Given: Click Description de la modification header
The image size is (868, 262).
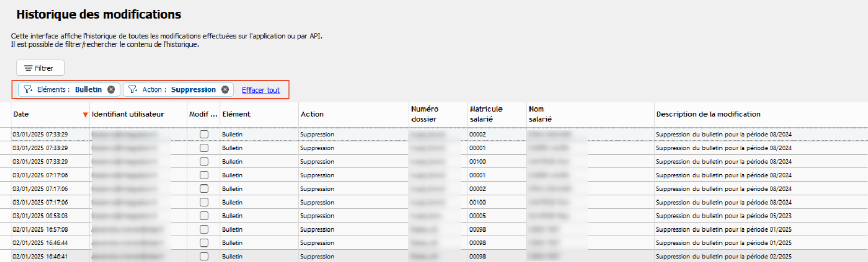Looking at the screenshot, I should (x=708, y=114).
